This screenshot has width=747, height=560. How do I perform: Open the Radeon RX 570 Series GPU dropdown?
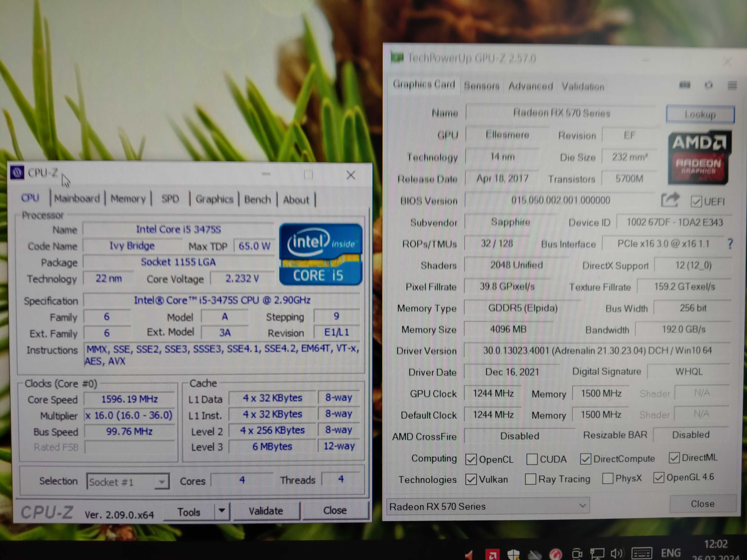488,506
